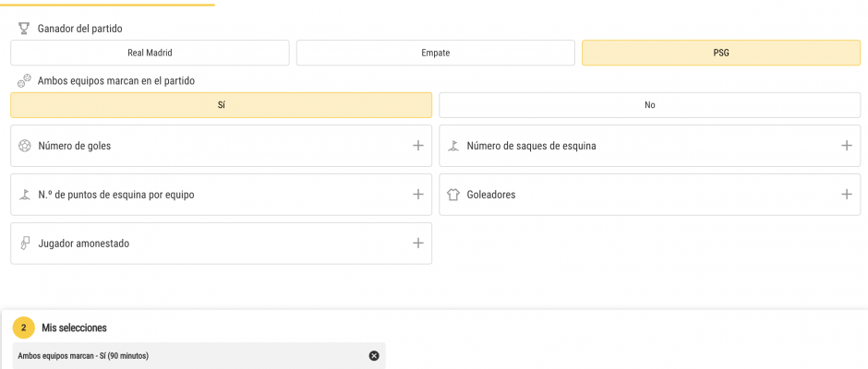
Task: Expand Número de saques de esquina plus
Action: pyautogui.click(x=847, y=146)
